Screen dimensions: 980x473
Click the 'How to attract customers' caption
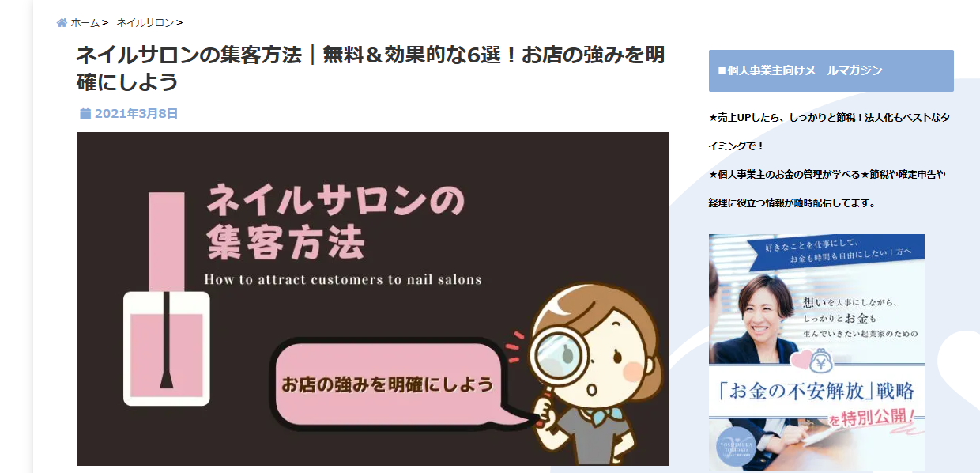(x=343, y=279)
